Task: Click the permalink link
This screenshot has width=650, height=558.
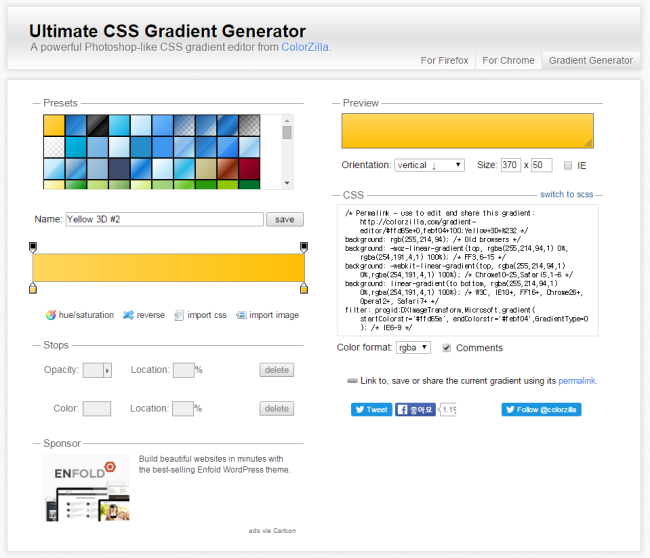Action: pos(577,381)
